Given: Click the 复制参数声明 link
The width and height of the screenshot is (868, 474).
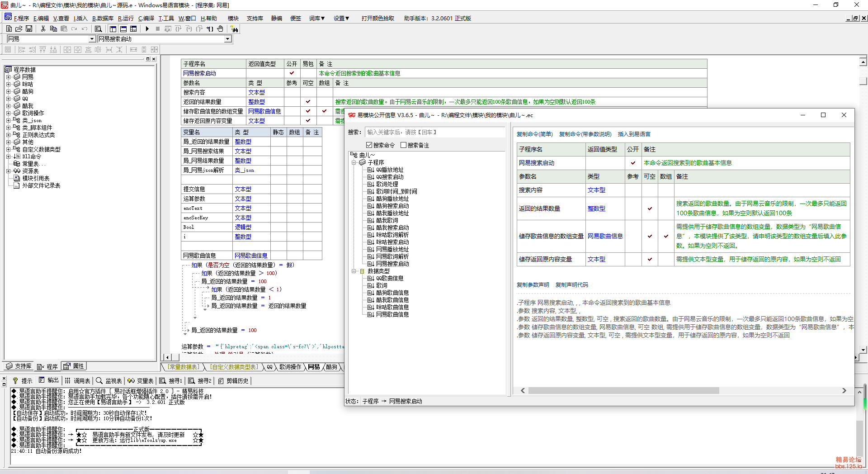Looking at the screenshot, I should pos(533,284).
